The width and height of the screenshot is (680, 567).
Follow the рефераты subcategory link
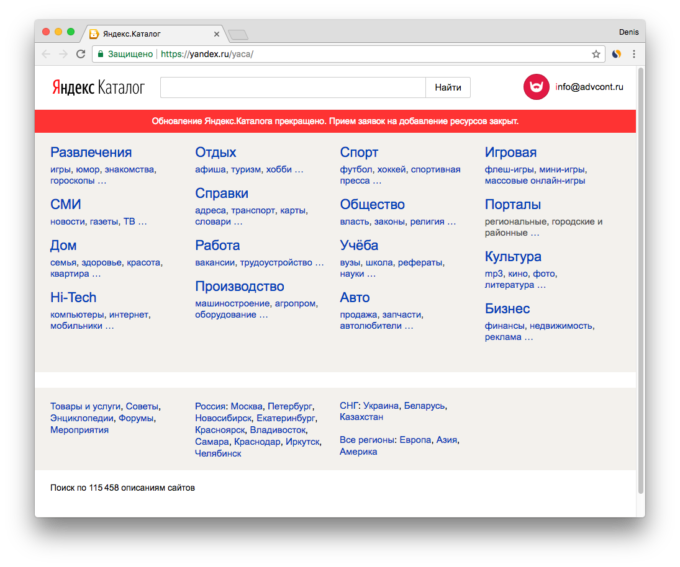click(x=420, y=262)
